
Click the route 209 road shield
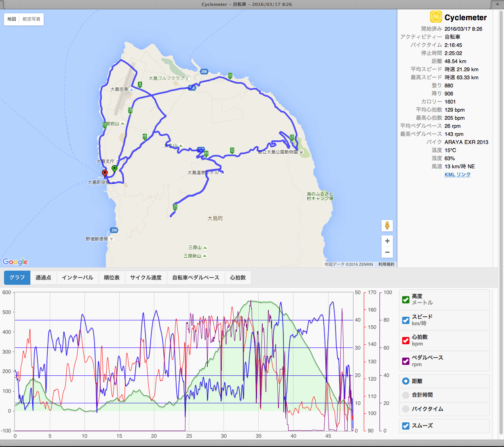pyautogui.click(x=204, y=72)
